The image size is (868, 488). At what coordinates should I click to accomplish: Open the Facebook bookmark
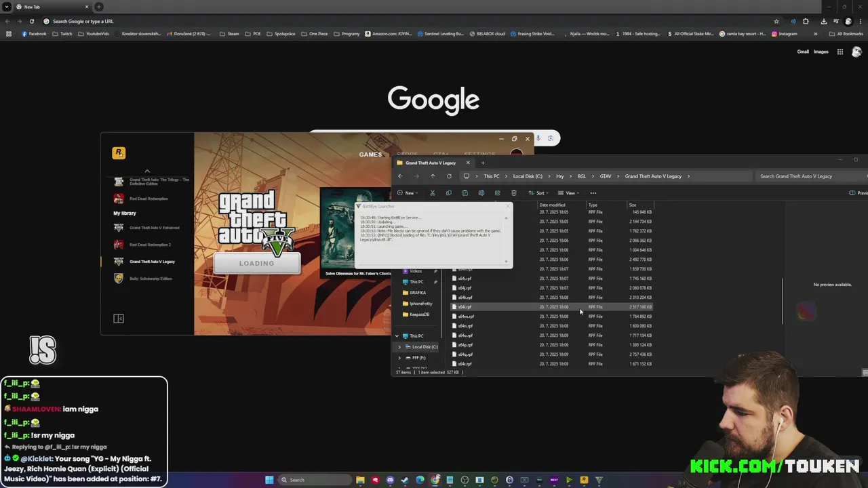pos(34,34)
